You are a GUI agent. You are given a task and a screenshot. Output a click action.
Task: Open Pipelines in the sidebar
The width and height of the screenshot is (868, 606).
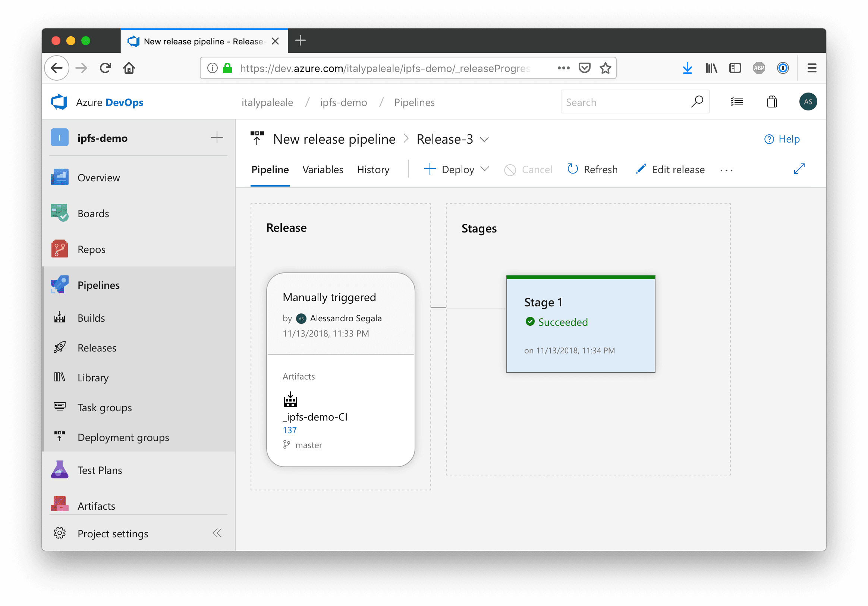[139, 285]
